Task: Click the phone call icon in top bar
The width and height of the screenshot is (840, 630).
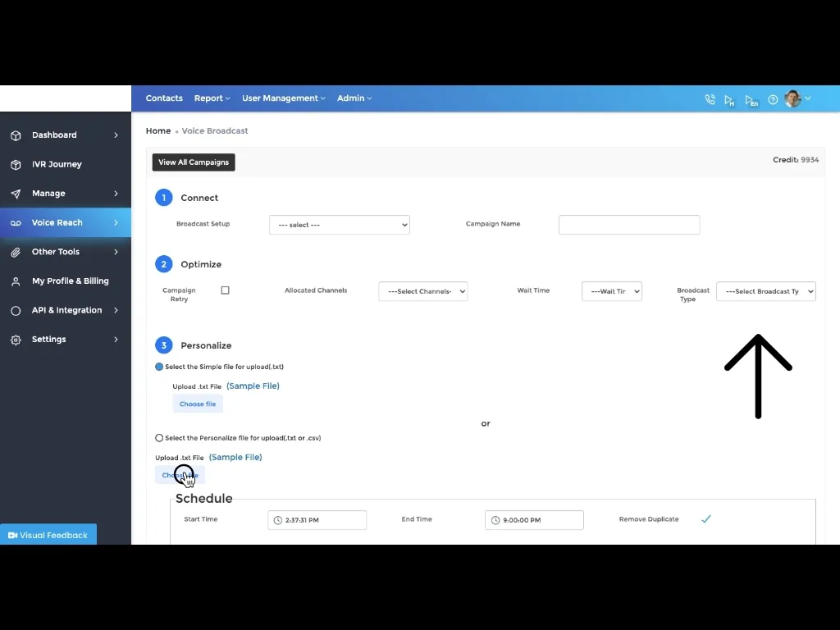Action: point(710,99)
